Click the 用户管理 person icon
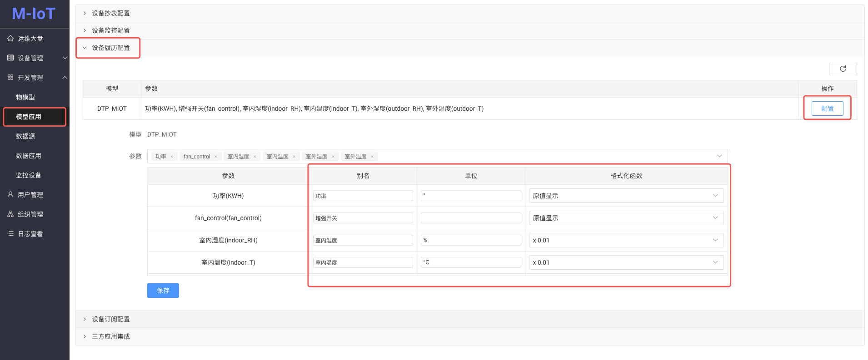This screenshot has height=360, width=868. click(x=10, y=195)
